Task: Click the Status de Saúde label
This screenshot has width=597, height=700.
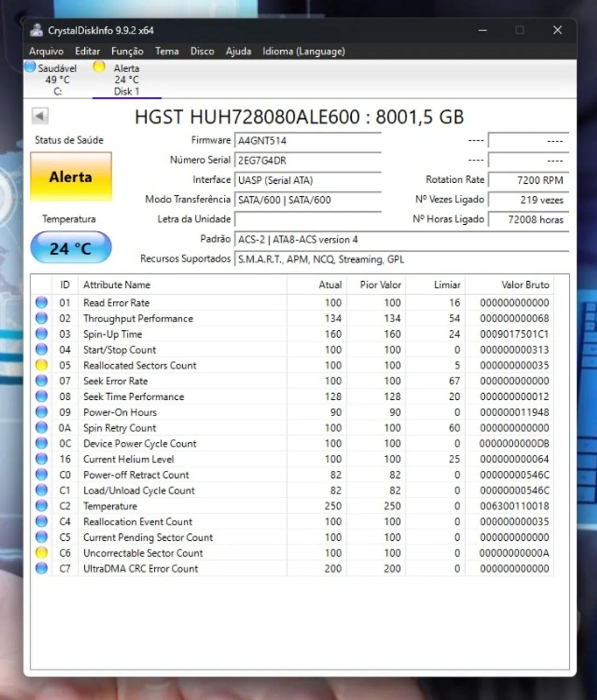Action: (69, 140)
